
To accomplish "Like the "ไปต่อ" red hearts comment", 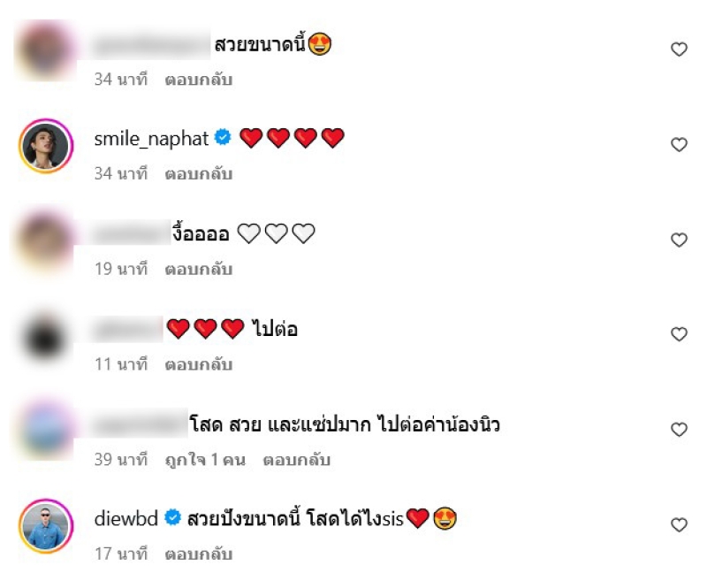I will click(x=679, y=334).
